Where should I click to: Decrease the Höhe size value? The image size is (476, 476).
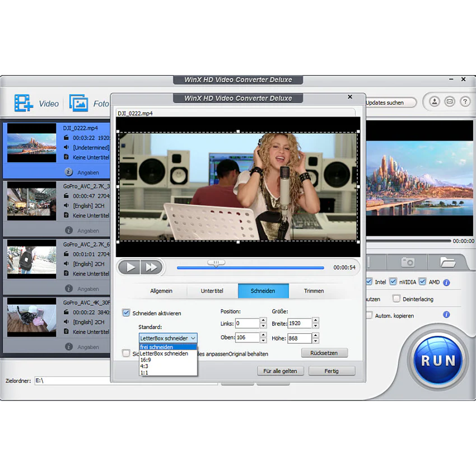315,340
